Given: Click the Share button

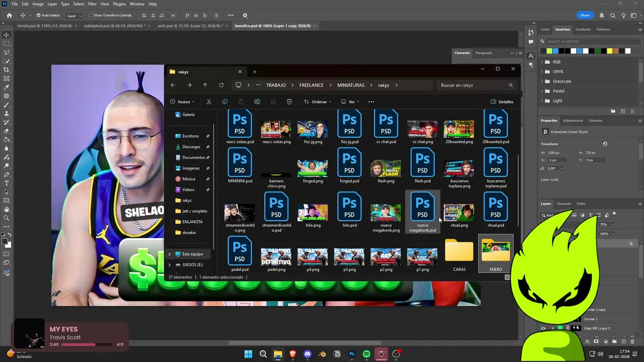Looking at the screenshot, I should tap(585, 16).
